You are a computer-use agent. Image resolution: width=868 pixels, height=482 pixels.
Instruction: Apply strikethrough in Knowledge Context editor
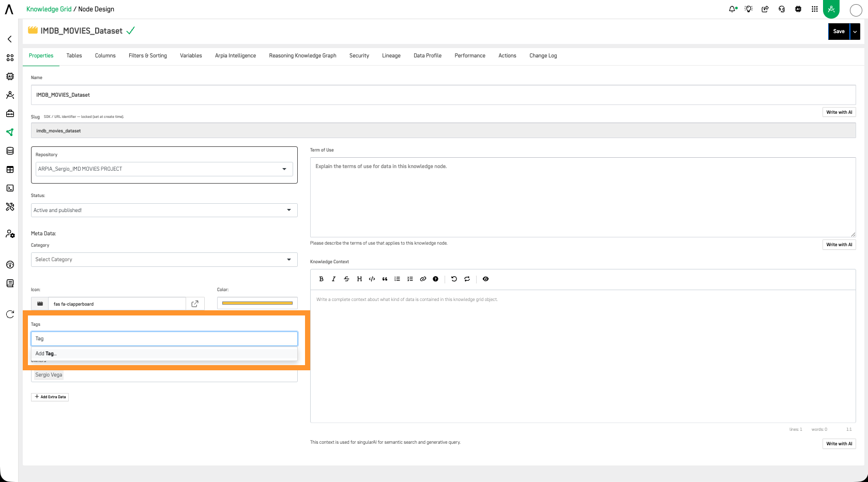(346, 279)
